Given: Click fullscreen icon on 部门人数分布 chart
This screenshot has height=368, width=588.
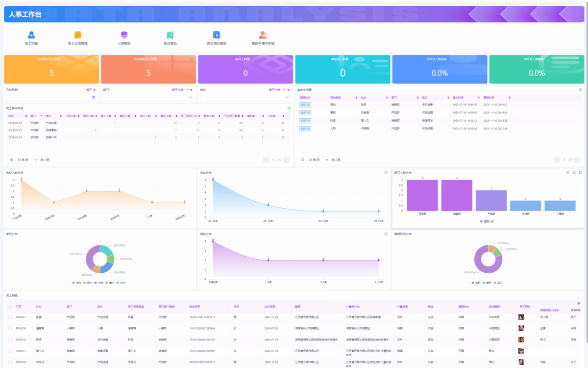Looking at the screenshot, I should 580,173.
